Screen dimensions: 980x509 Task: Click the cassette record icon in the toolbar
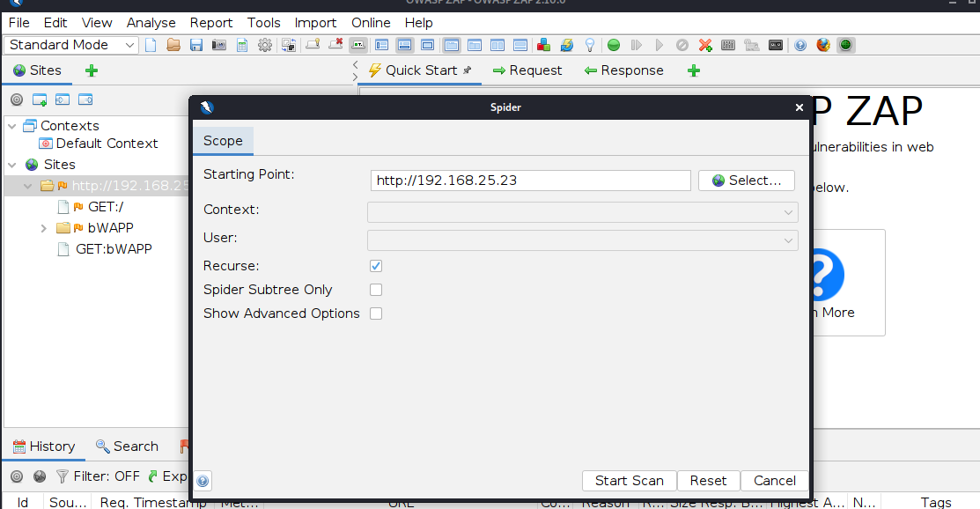(776, 45)
